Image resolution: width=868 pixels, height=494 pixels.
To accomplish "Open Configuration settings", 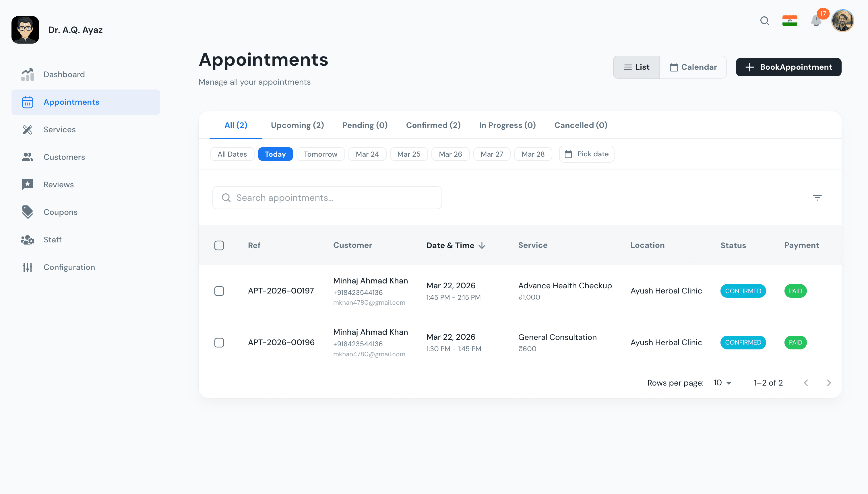I will pyautogui.click(x=69, y=267).
